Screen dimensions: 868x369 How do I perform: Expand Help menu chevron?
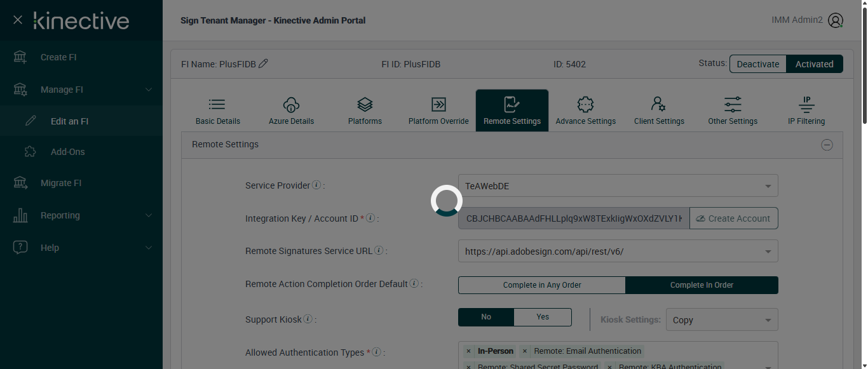click(x=149, y=248)
